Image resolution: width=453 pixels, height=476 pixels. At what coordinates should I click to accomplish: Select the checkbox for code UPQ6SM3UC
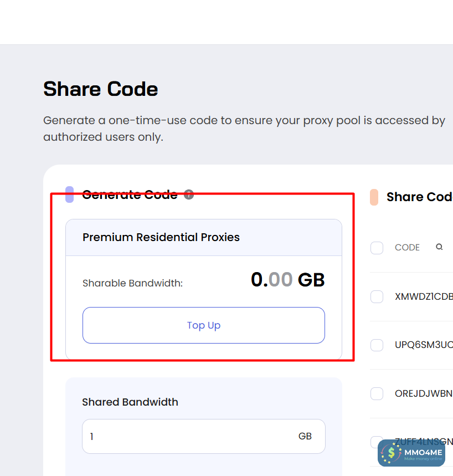377,345
